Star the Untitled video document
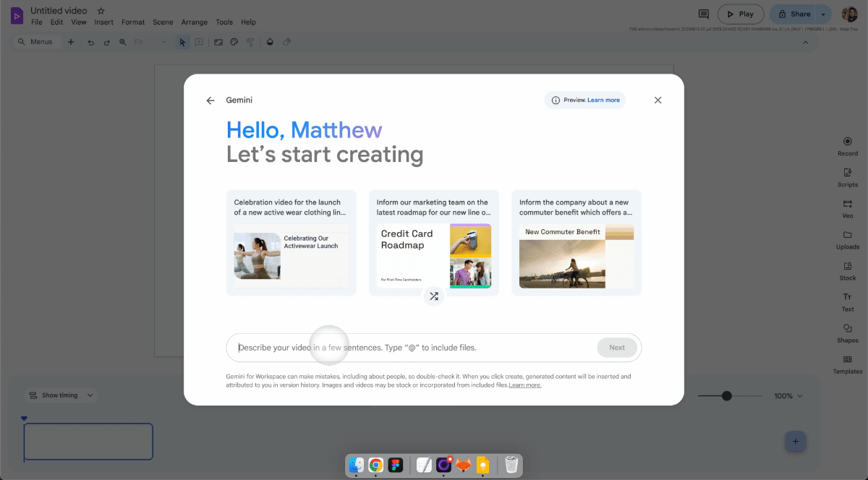The height and width of the screenshot is (480, 868). [x=101, y=11]
